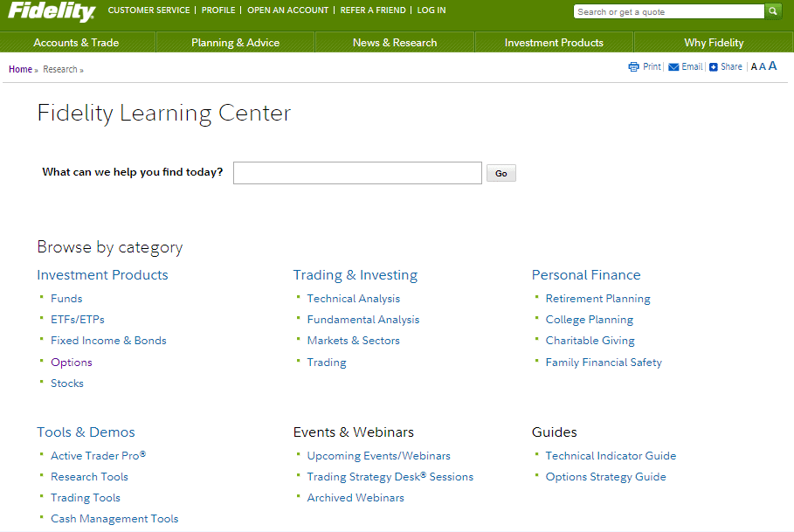The width and height of the screenshot is (794, 532).
Task: Open Cash Management Tools
Action: tap(114, 519)
